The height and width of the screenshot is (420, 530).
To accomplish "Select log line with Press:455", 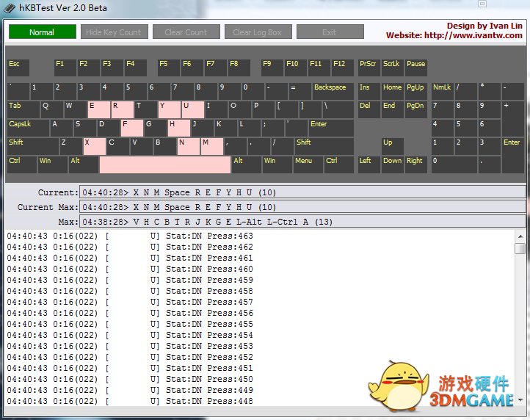I will [x=130, y=324].
